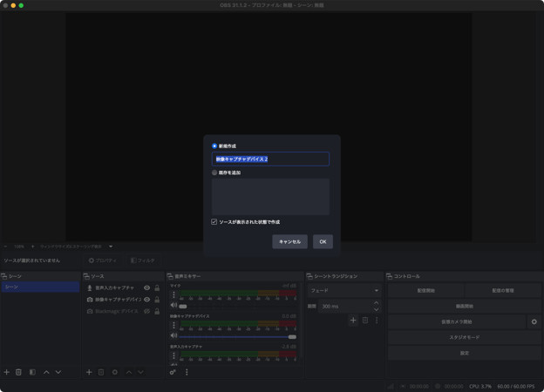Screen dimensions: 544x392
Task: Mute the マイク speaker icon
Action: tap(173, 306)
